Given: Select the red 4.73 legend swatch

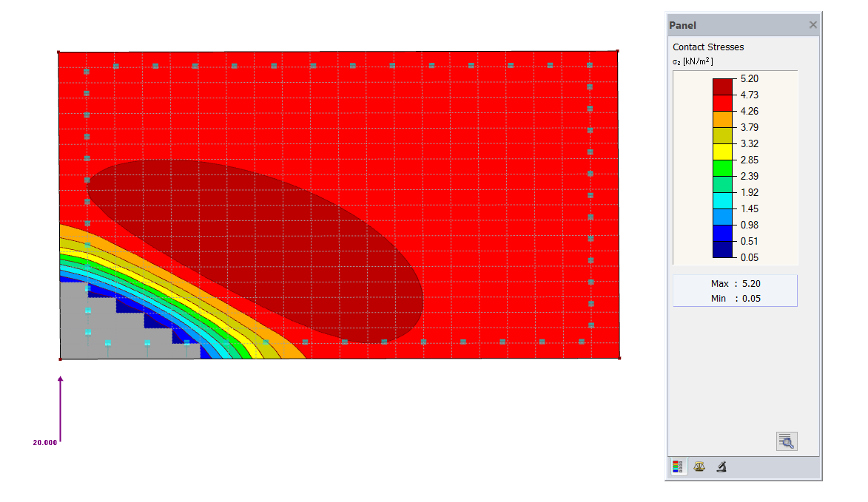Looking at the screenshot, I should (x=722, y=104).
